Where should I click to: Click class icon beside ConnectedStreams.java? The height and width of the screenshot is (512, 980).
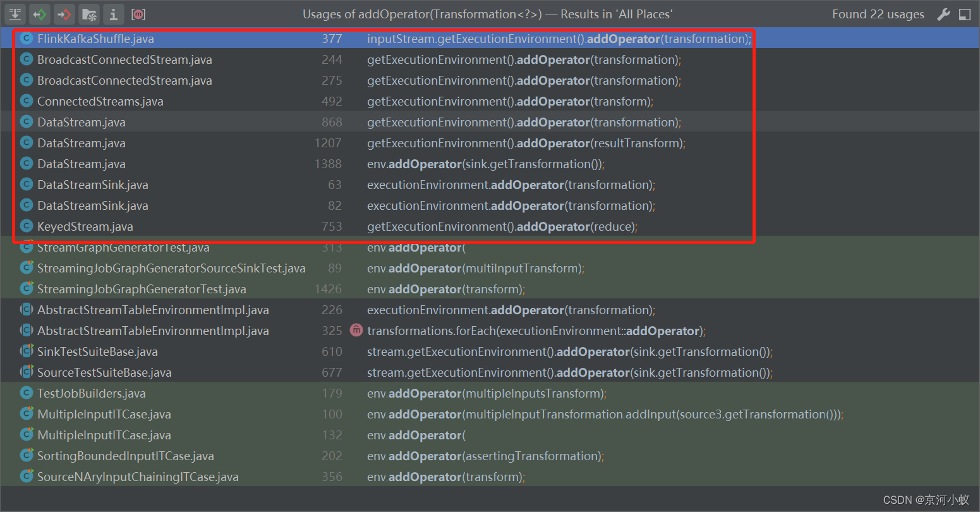point(26,101)
